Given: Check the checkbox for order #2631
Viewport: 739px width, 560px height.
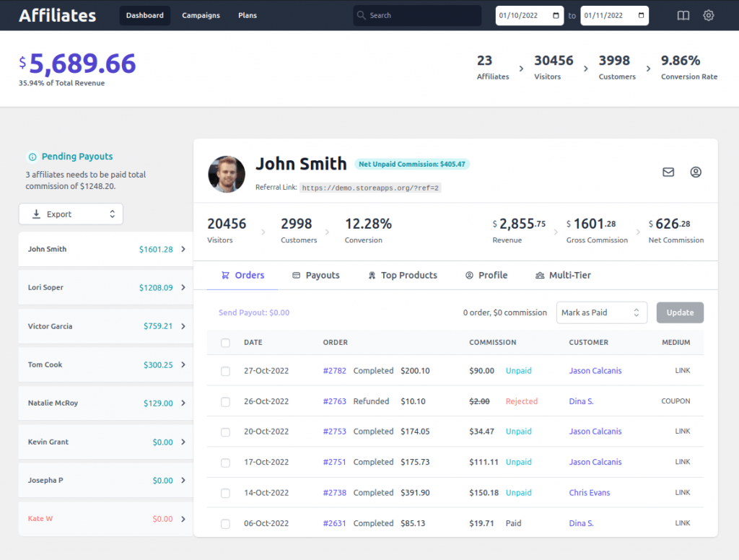Looking at the screenshot, I should point(225,522).
